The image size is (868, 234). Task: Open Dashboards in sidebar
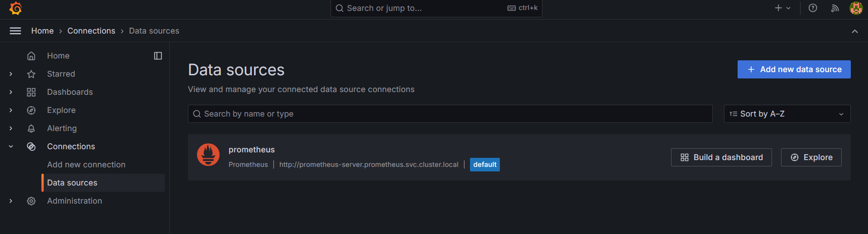click(70, 92)
